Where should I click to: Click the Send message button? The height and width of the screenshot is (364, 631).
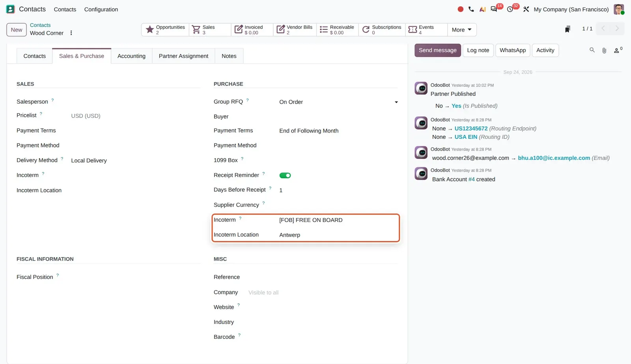pos(437,50)
